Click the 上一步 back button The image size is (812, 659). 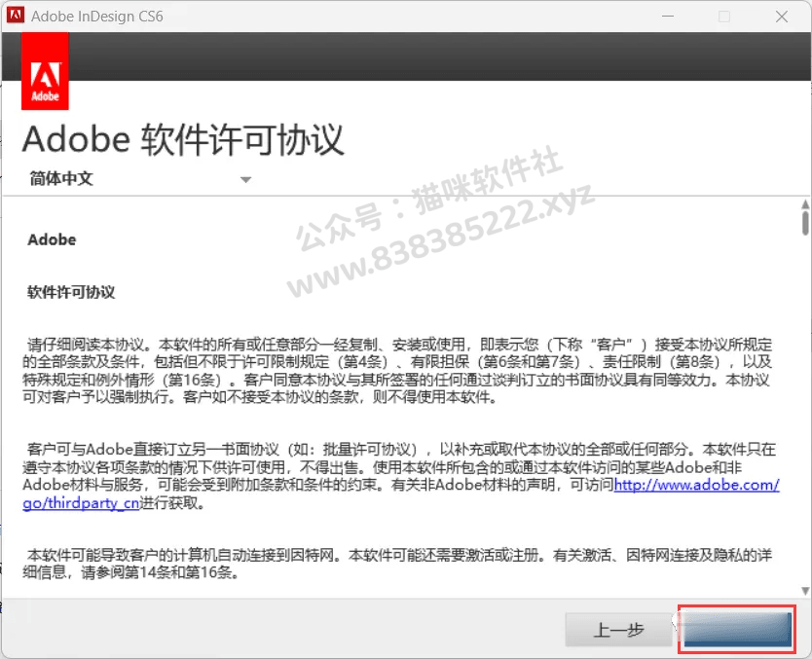[618, 630]
